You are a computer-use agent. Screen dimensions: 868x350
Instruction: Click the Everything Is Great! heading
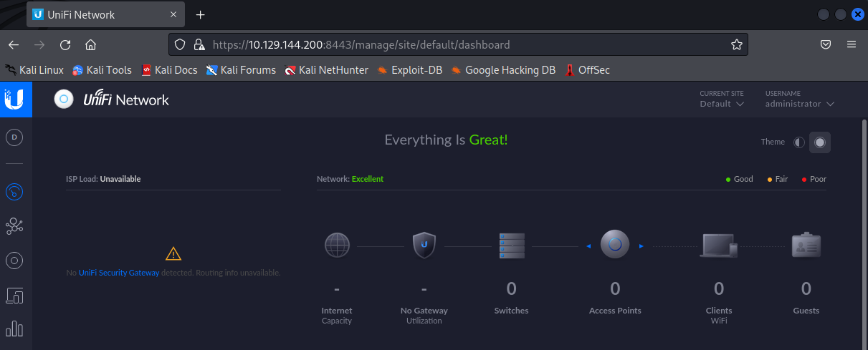pos(446,140)
